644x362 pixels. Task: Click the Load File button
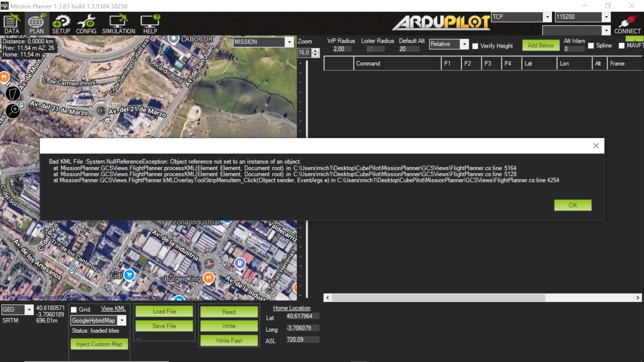point(164,311)
